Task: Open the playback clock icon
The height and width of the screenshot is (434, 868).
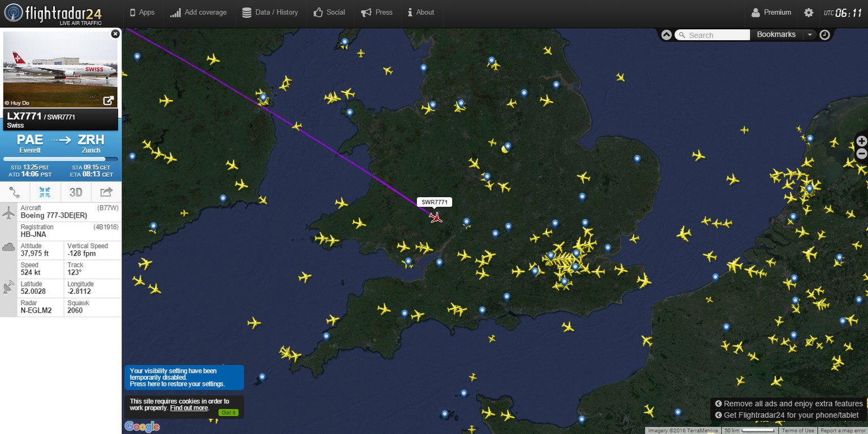Action: tap(824, 35)
